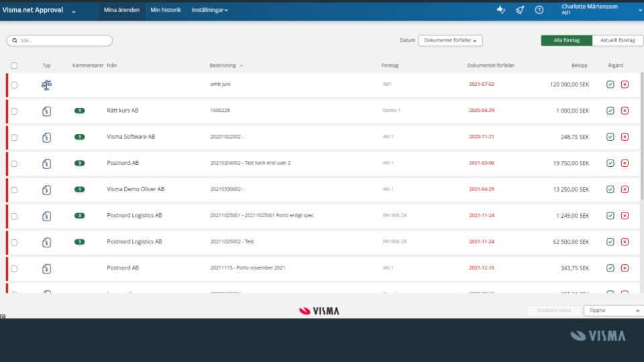The image size is (644, 362).
Task: Check the box for invoice 20210204002
Action: 14,164
